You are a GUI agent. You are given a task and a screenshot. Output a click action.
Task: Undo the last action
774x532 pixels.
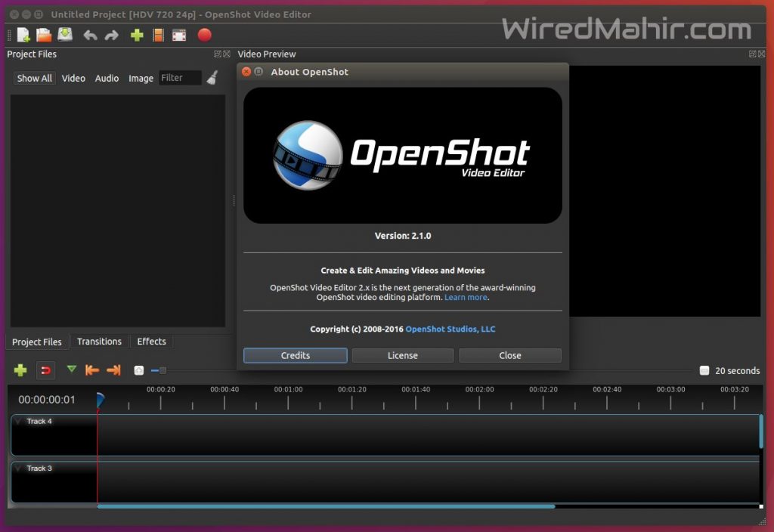(91, 35)
